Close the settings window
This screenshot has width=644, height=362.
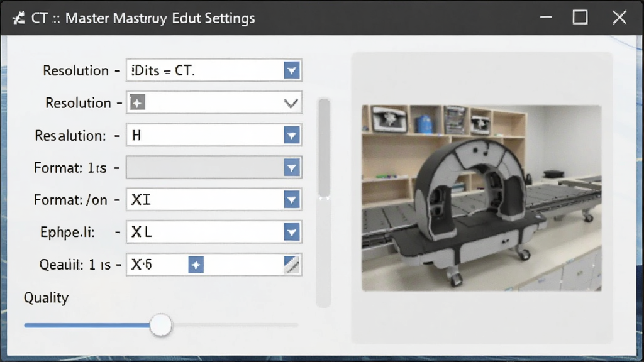tap(619, 17)
